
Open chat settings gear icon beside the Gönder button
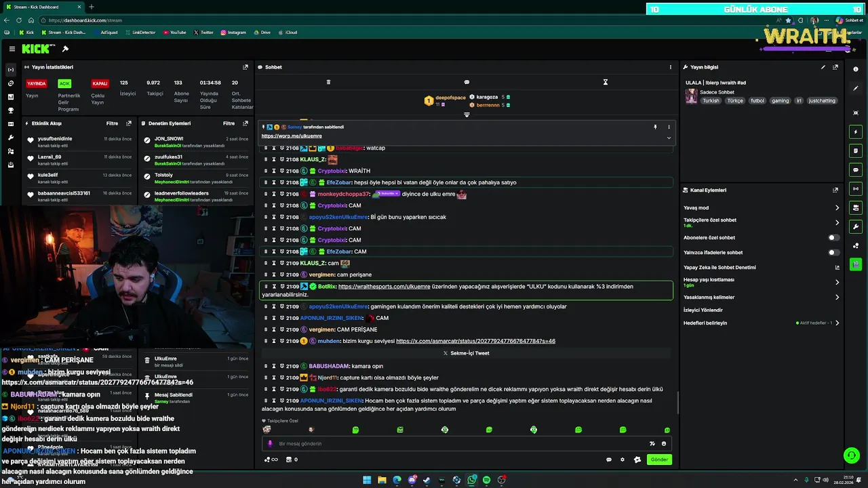pos(623,460)
